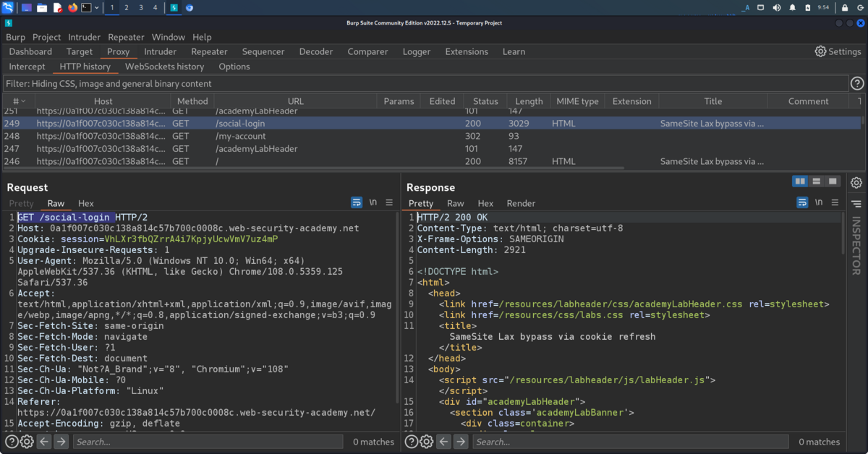868x454 pixels.
Task: Expand the Inspector side panel
Action: point(856,246)
